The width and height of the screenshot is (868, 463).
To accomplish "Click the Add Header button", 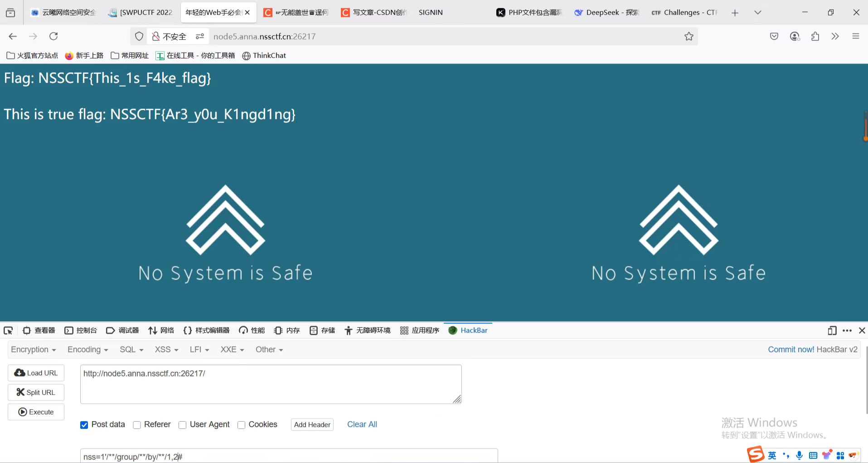I will 312,424.
